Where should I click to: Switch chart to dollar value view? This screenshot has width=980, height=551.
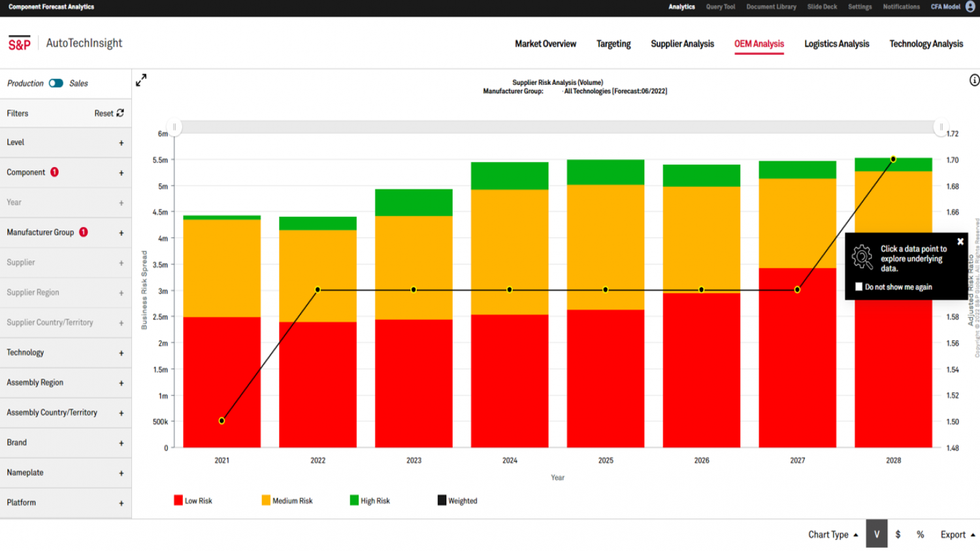898,534
